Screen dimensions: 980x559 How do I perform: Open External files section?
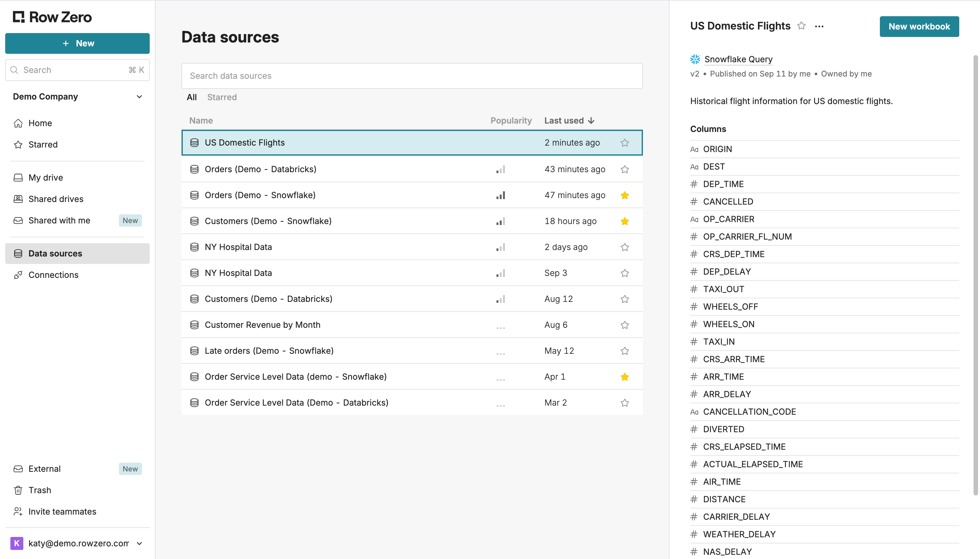click(77, 469)
